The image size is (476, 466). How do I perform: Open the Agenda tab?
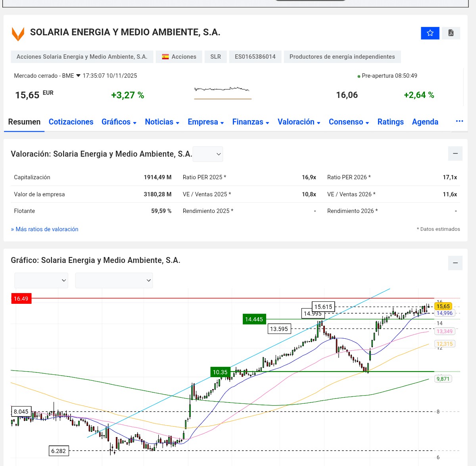[425, 122]
